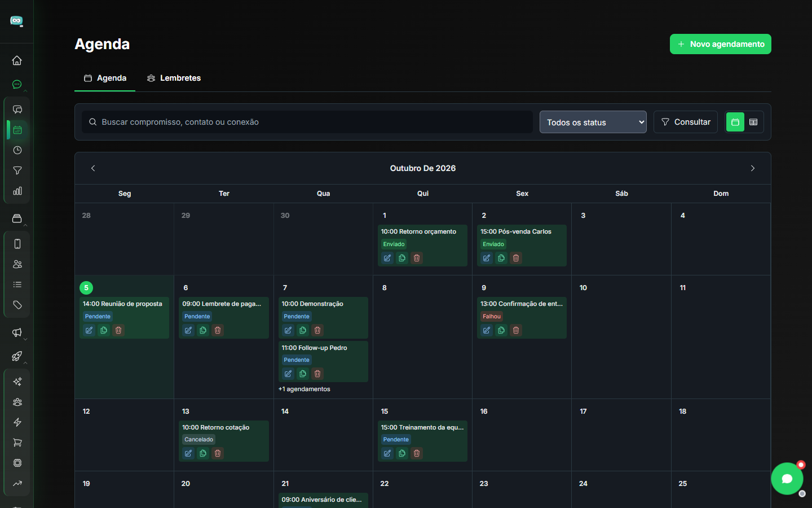The height and width of the screenshot is (508, 812).
Task: Open the floating chat support button
Action: coord(787,479)
